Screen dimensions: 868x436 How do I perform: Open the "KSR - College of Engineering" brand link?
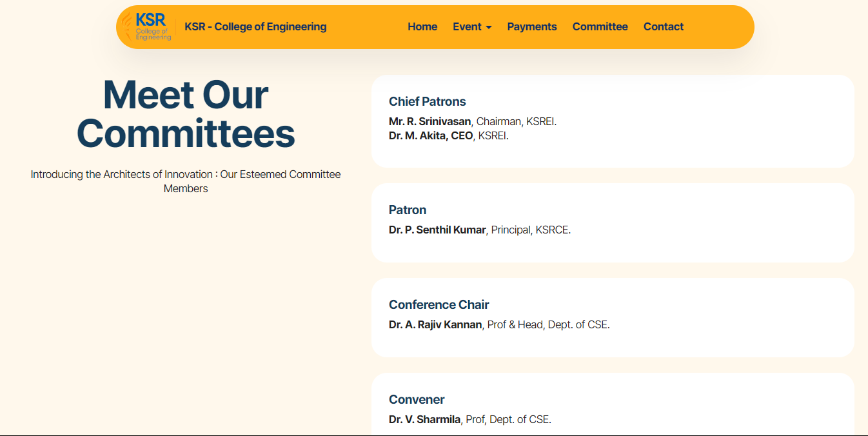(x=255, y=26)
